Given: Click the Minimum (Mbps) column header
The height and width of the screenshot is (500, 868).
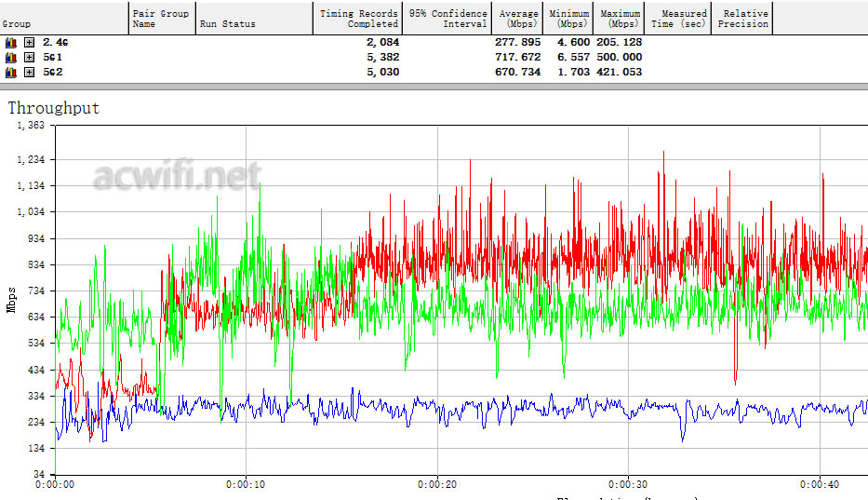Looking at the screenshot, I should [x=568, y=19].
